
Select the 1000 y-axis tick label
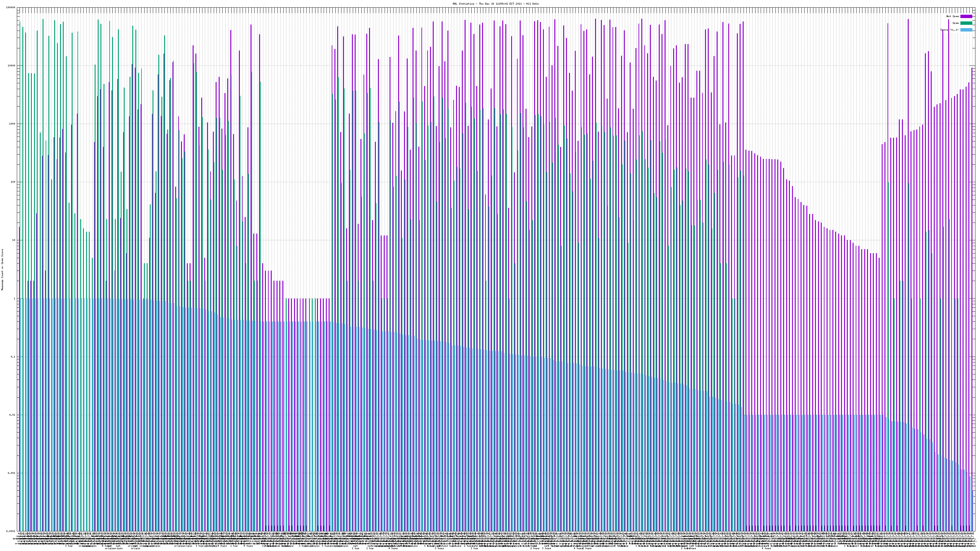pos(13,124)
